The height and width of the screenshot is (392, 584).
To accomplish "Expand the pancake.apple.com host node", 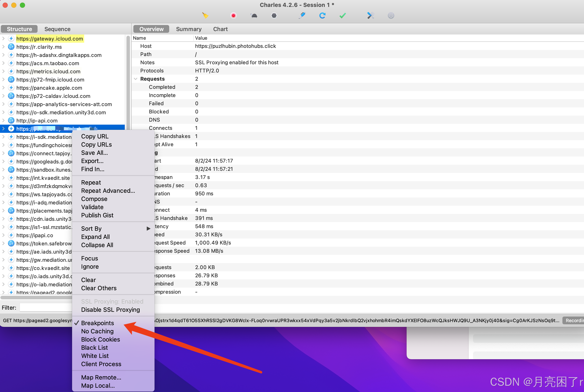I will (3, 88).
